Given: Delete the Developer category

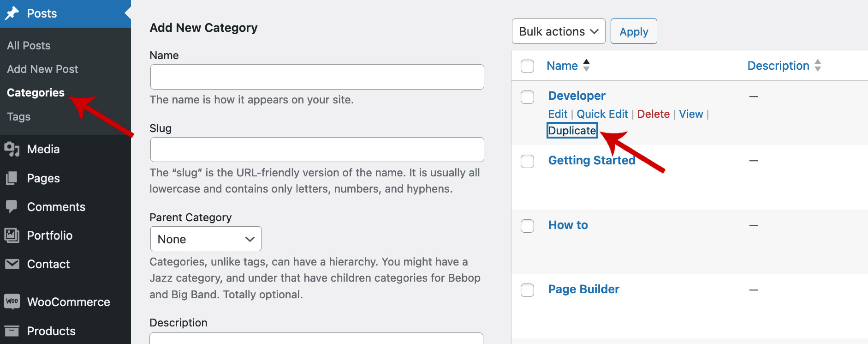Looking at the screenshot, I should click(x=653, y=114).
